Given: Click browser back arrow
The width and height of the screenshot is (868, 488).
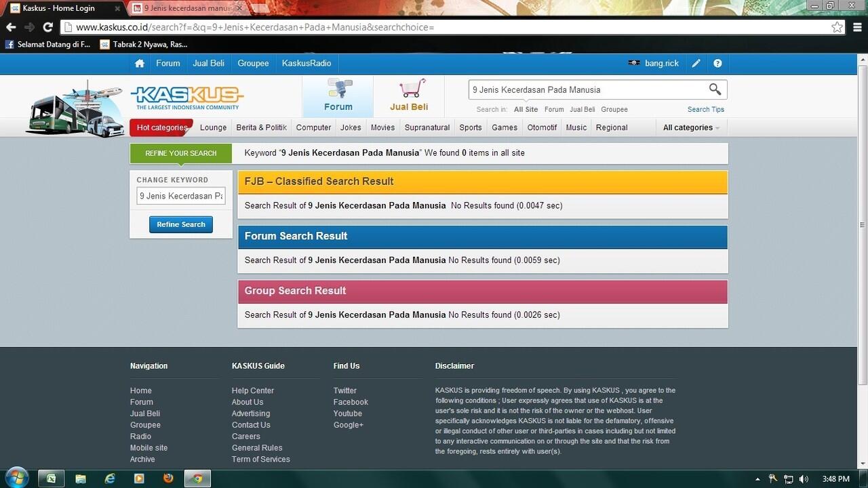Looking at the screenshot, I should tap(11, 27).
